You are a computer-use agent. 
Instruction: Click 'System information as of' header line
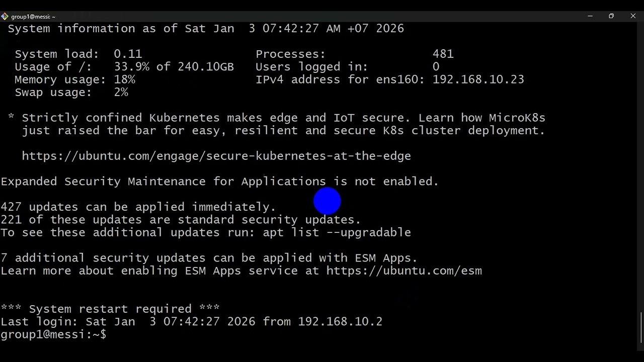pyautogui.click(x=206, y=29)
